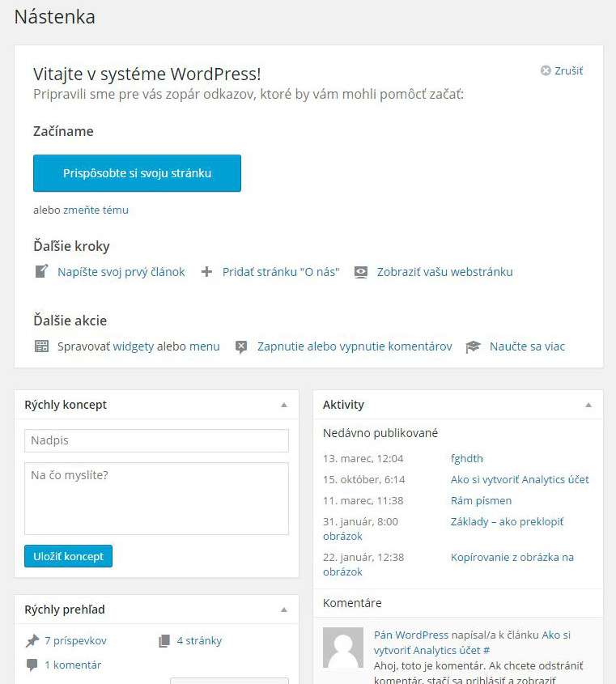This screenshot has width=616, height=684.
Task: Click the Prispôsobte si svoju stránku button
Action: coord(137,173)
